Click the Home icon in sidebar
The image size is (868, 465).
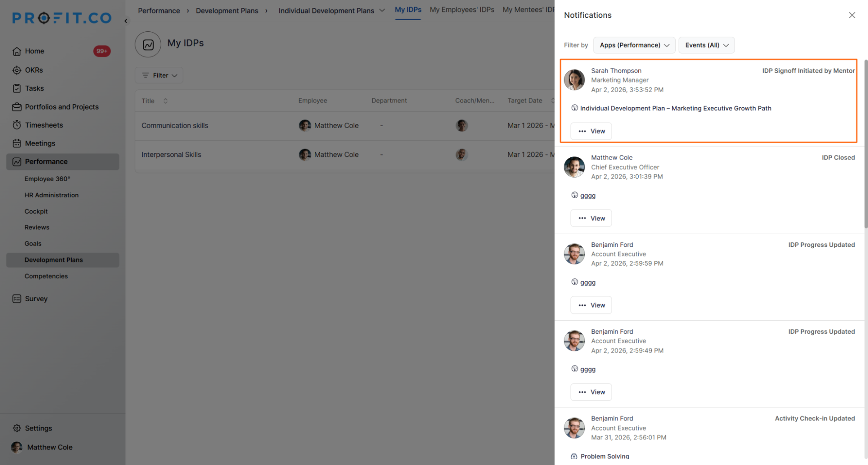tap(17, 51)
